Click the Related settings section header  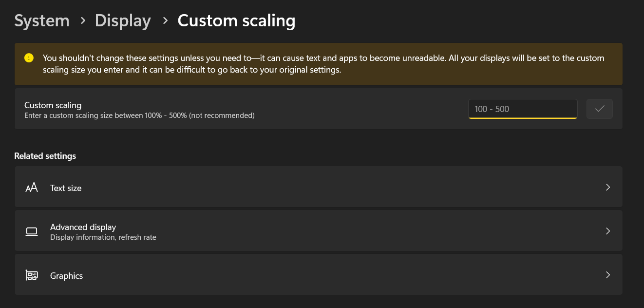(x=45, y=155)
